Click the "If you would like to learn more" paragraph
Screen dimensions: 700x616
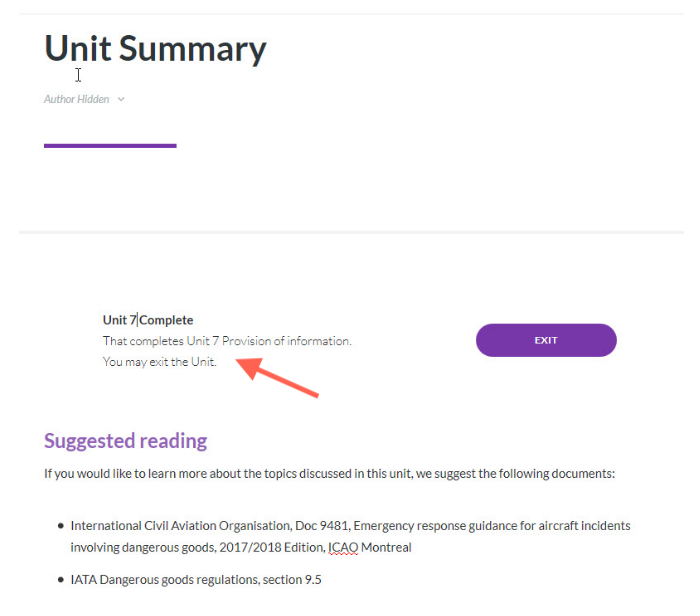point(329,473)
